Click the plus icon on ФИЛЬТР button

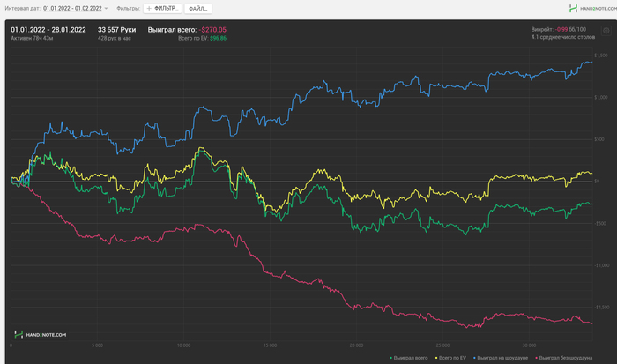[x=149, y=8]
